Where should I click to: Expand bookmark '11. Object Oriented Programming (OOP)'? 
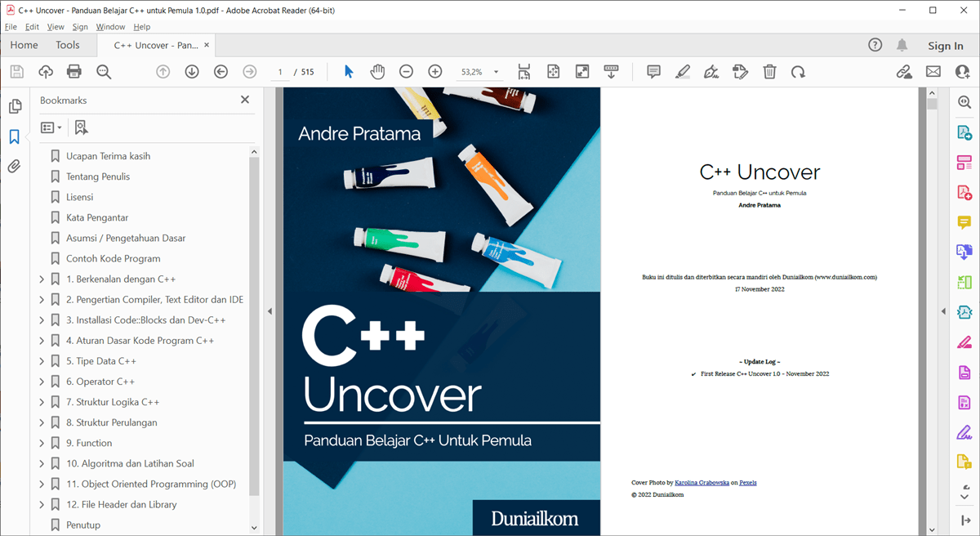point(42,484)
